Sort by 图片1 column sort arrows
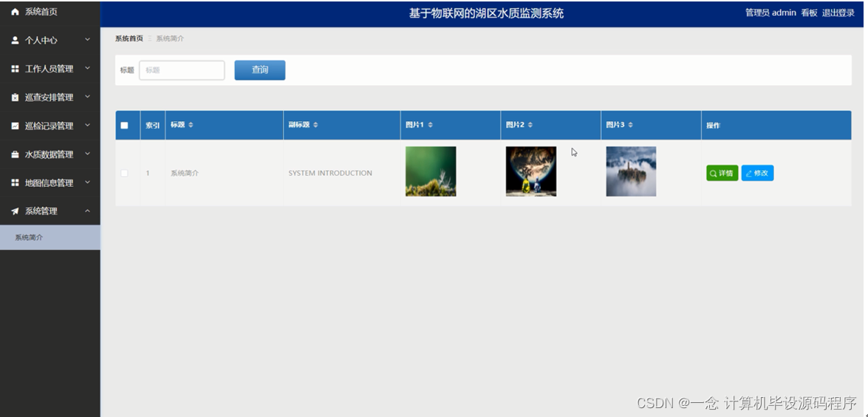The height and width of the screenshot is (417, 868). (430, 125)
